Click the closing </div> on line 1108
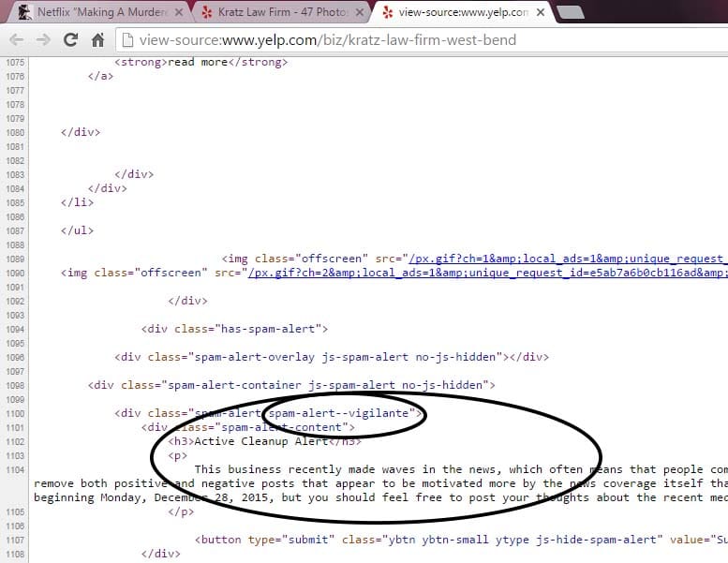The width and height of the screenshot is (728, 563). pyautogui.click(x=160, y=554)
